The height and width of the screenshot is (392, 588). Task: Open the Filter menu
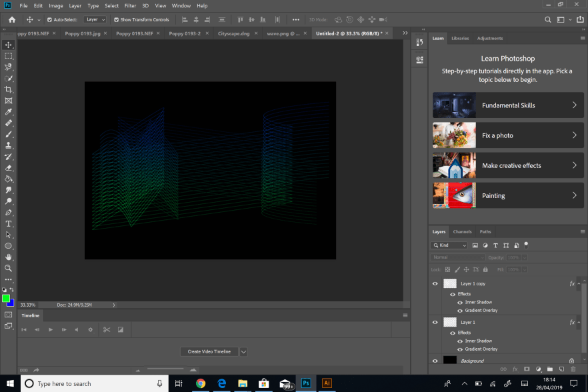(x=130, y=5)
